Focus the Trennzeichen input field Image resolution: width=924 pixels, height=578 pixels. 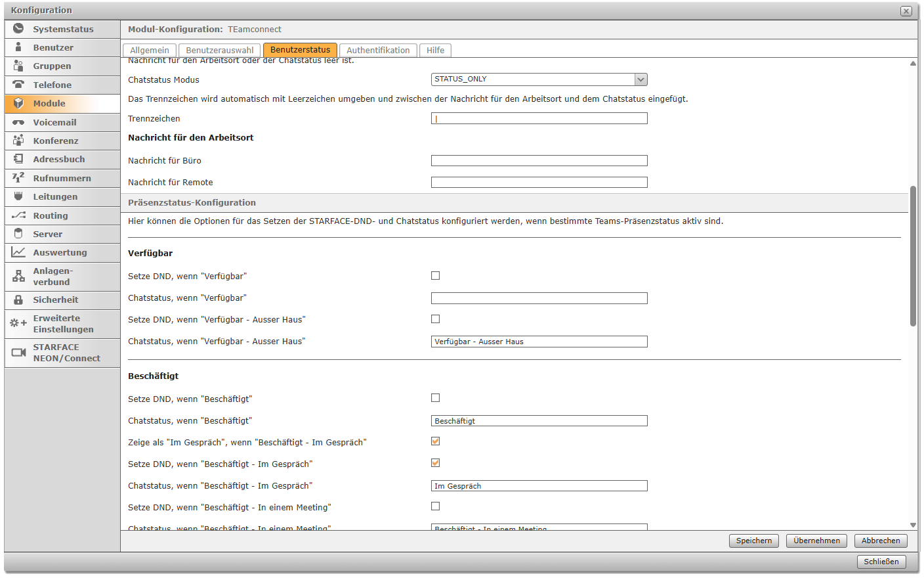(539, 118)
